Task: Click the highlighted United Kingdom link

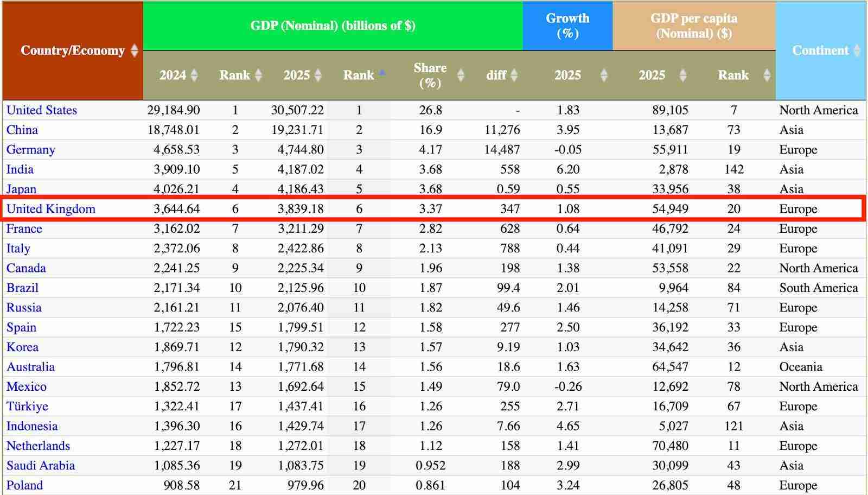Action: pos(50,208)
